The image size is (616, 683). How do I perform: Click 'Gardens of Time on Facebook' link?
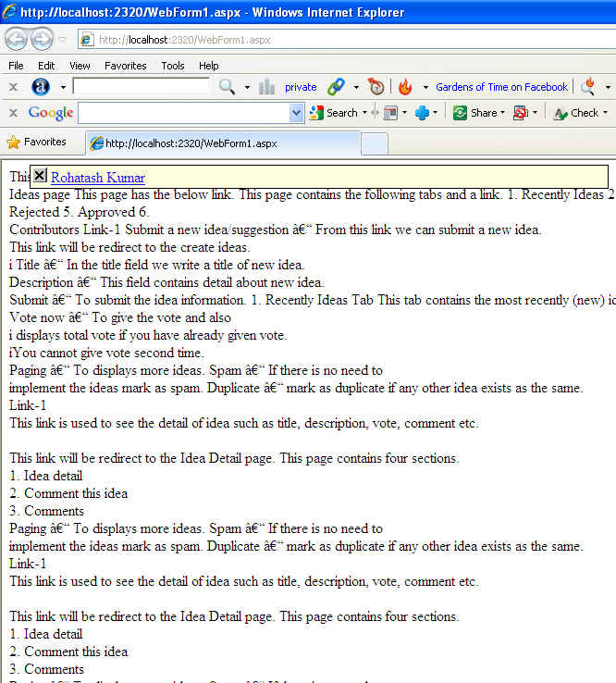click(501, 87)
